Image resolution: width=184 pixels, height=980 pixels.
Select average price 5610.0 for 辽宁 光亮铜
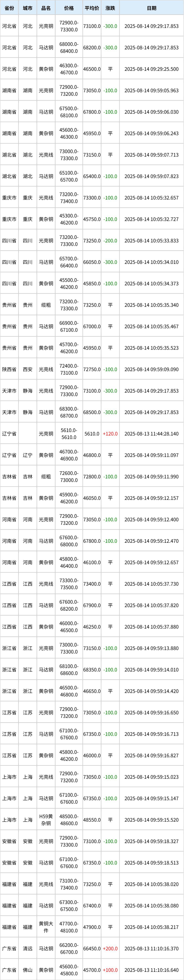coord(92,434)
